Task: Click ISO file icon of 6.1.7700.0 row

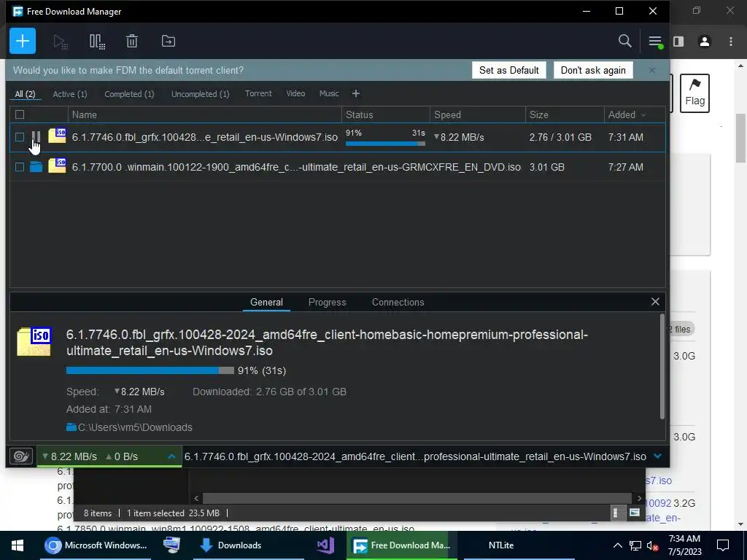Action: [57, 166]
